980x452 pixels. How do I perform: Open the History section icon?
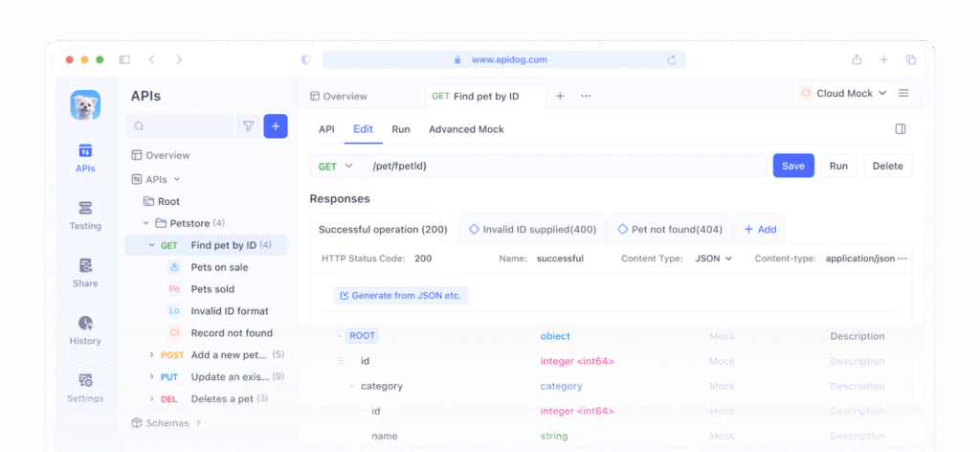pyautogui.click(x=85, y=329)
